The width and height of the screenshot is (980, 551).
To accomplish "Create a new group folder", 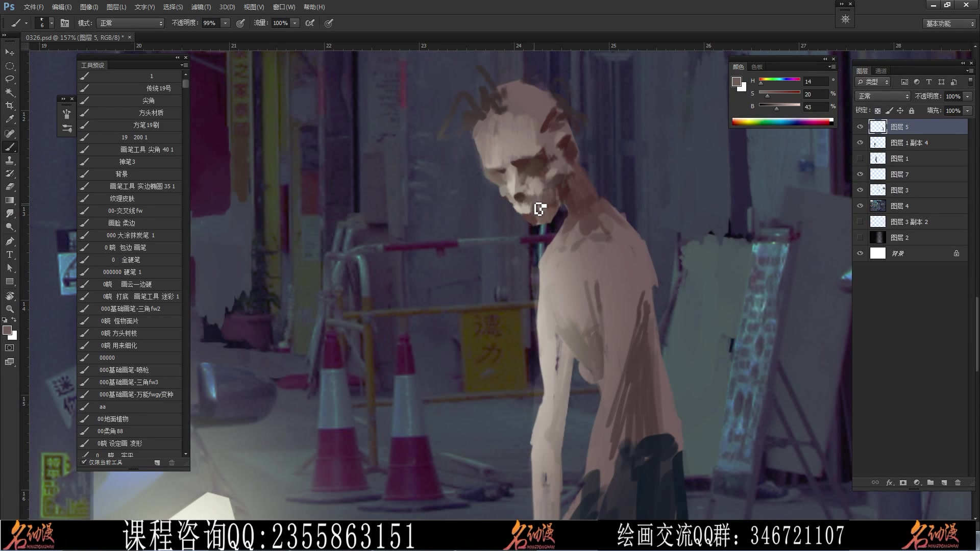I will (930, 483).
